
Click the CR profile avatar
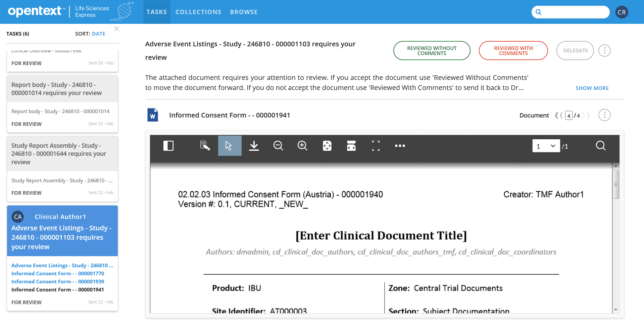pyautogui.click(x=622, y=12)
